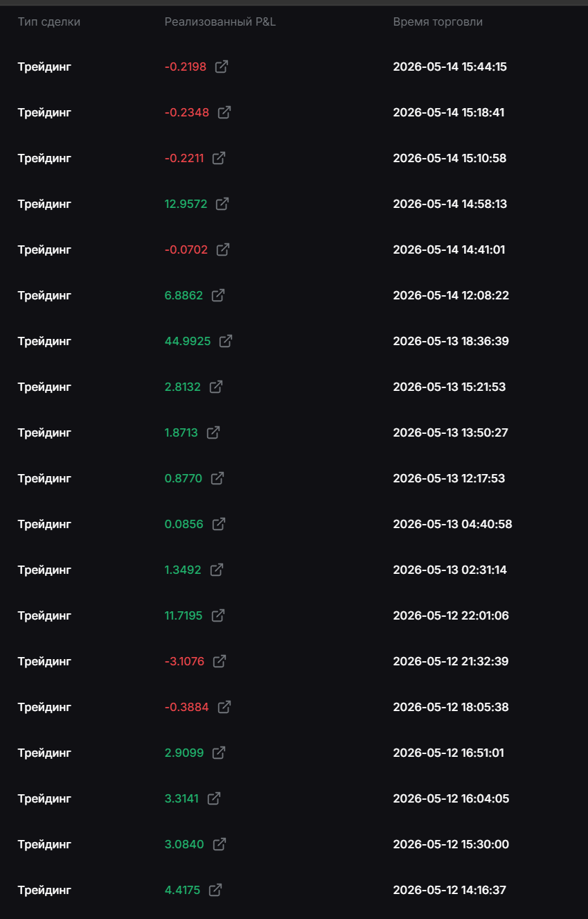Image resolution: width=588 pixels, height=919 pixels.
Task: Click share icon beside 6.8862
Action: click(x=218, y=295)
